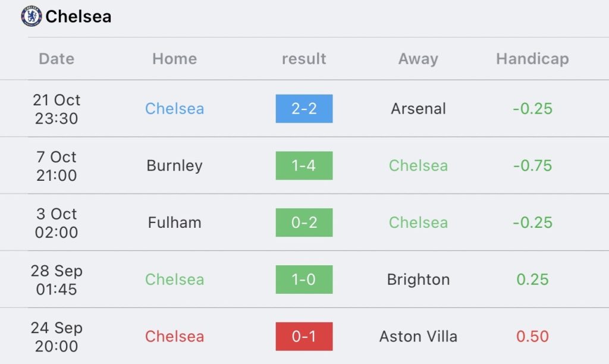The width and height of the screenshot is (609, 364).
Task: Open the green 1-0 result badge
Action: point(304,280)
